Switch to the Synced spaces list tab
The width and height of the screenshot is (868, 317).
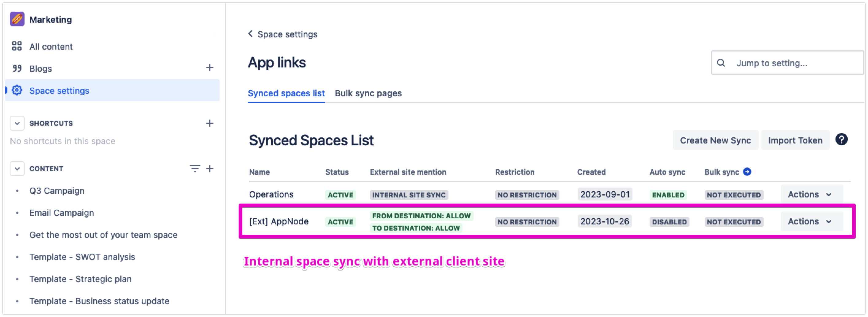coord(286,93)
